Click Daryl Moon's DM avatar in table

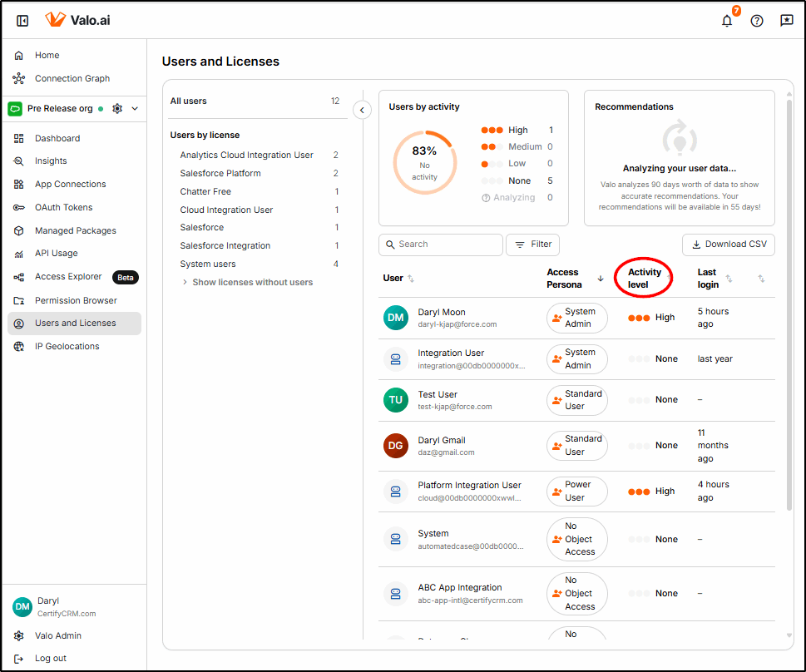click(x=396, y=318)
